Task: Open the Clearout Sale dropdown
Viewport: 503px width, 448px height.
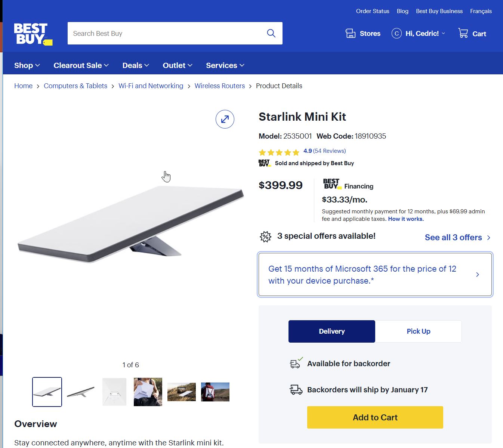Action: (x=81, y=65)
